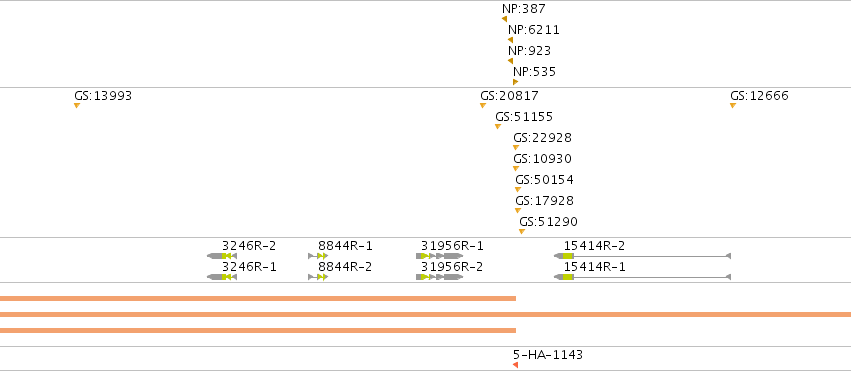
Task: Click the lowest short orange feature bar
Action: [258, 330]
